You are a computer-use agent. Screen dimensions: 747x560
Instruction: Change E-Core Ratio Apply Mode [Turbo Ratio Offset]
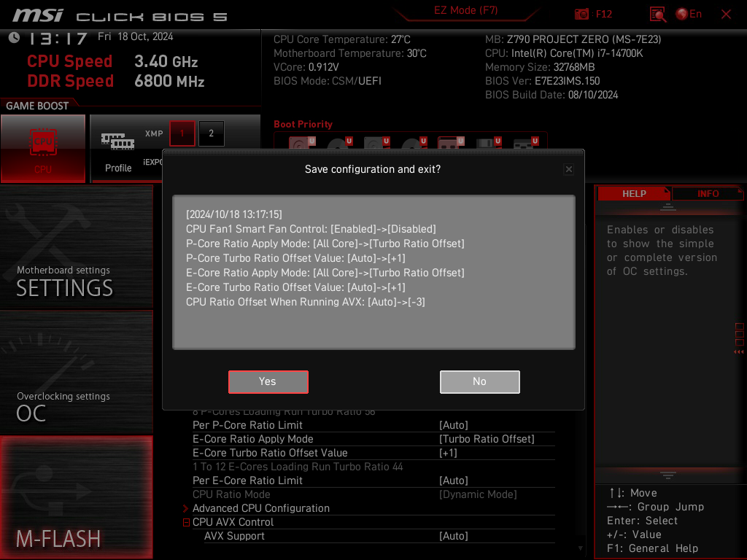[487, 439]
